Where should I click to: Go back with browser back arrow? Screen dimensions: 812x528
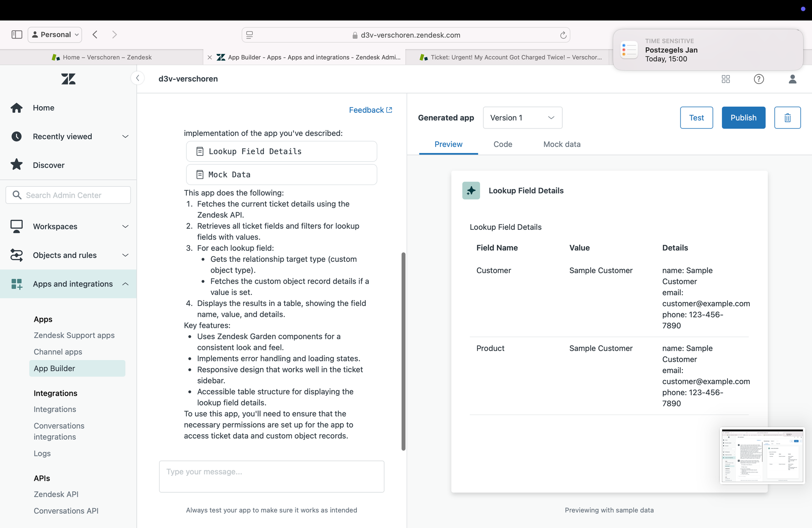point(95,34)
